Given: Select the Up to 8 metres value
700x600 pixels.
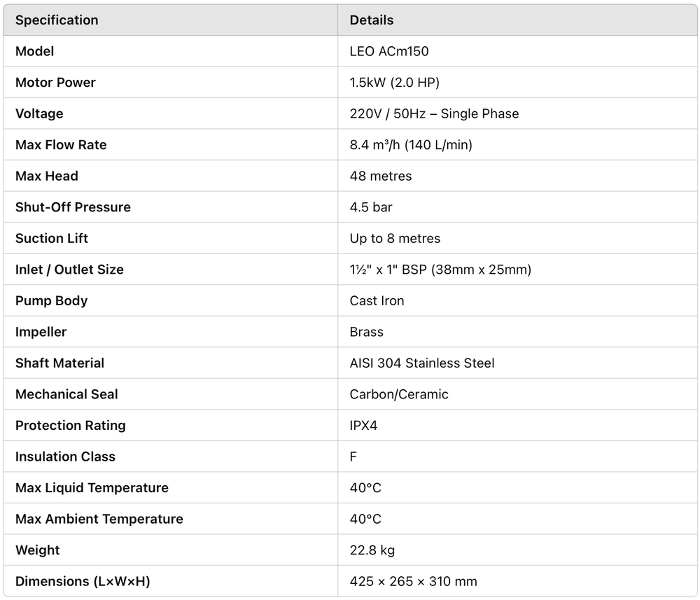Looking at the screenshot, I should (395, 238).
